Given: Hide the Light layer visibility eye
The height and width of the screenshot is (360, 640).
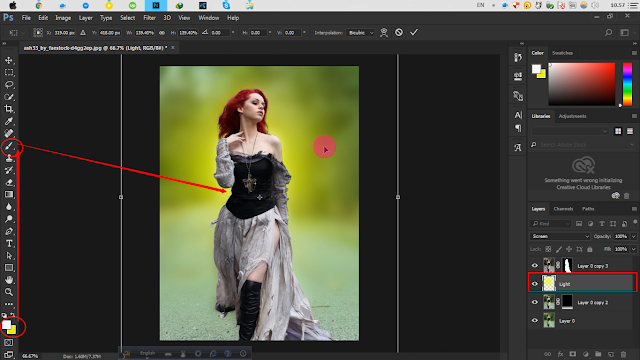Looking at the screenshot, I should pyautogui.click(x=535, y=284).
